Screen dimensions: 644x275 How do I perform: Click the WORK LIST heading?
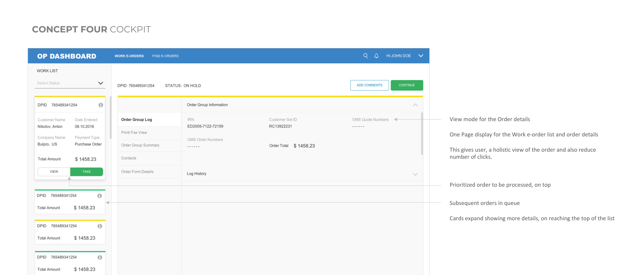(47, 71)
